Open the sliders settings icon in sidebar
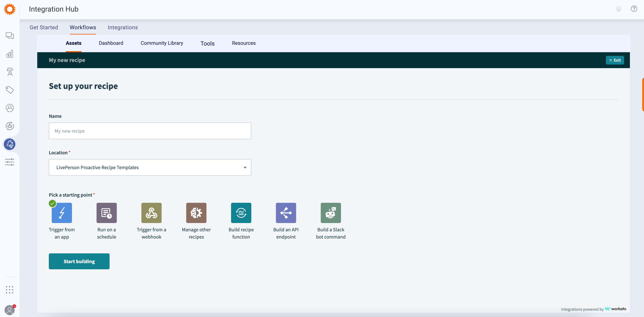The height and width of the screenshot is (317, 644). click(x=10, y=162)
